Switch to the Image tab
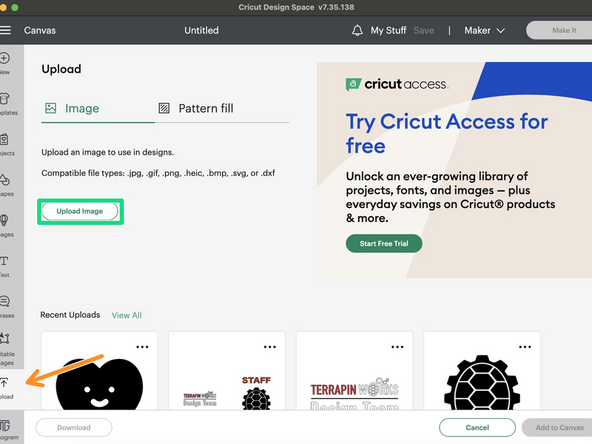 (72, 108)
